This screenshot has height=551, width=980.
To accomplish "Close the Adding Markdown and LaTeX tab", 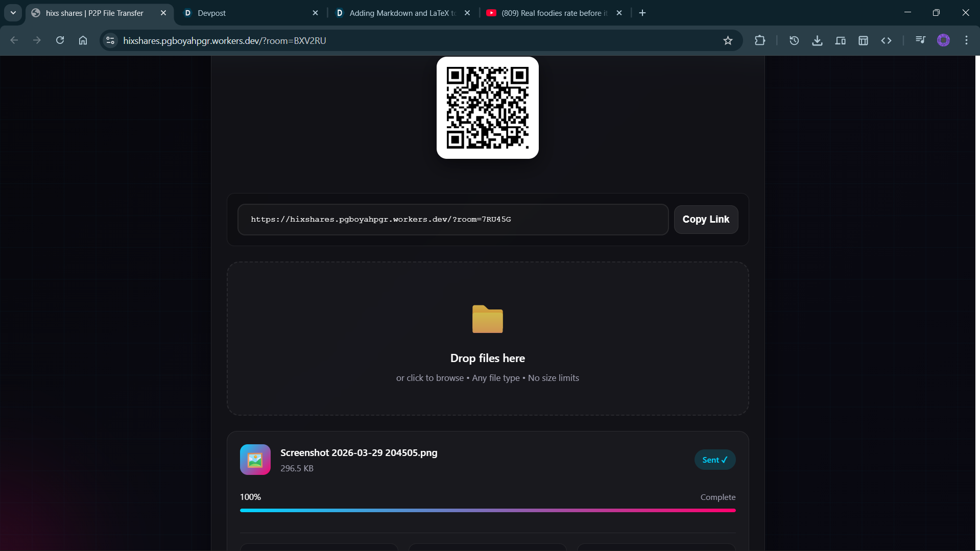I will coord(467,13).
